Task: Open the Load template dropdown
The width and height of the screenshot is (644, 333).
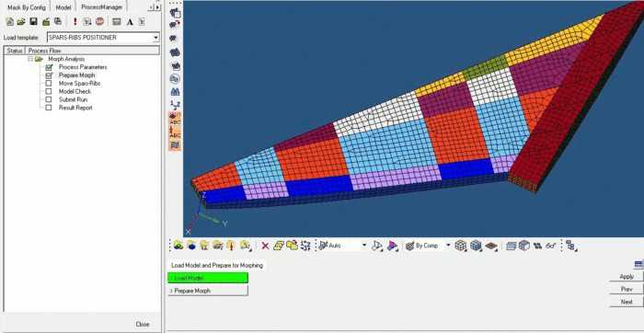Action: coord(155,38)
